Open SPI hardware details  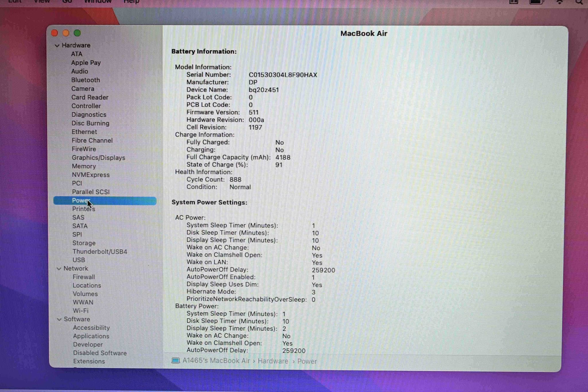(x=77, y=234)
